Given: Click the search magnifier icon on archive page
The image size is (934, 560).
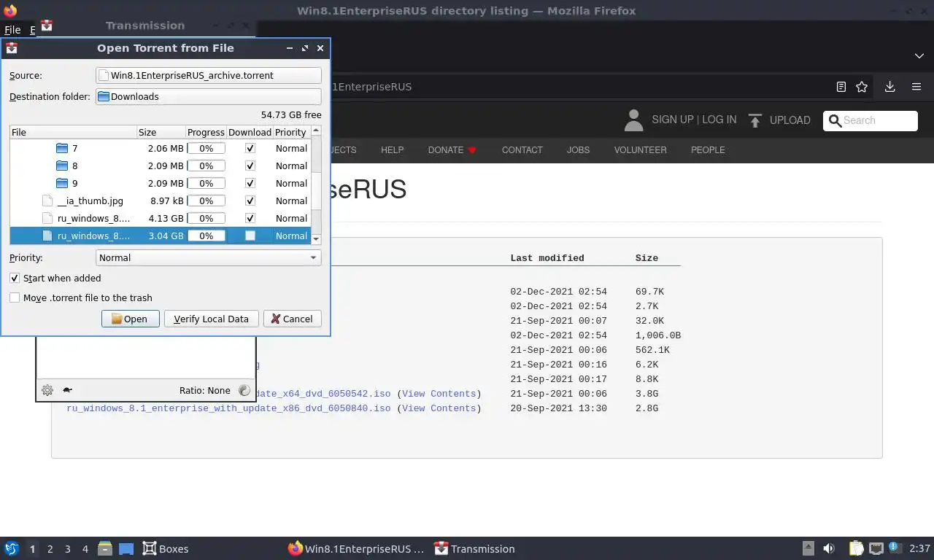Looking at the screenshot, I should coord(834,120).
